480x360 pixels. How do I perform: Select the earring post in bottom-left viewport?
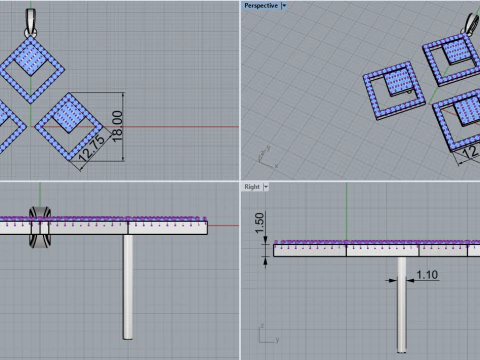[x=128, y=287]
